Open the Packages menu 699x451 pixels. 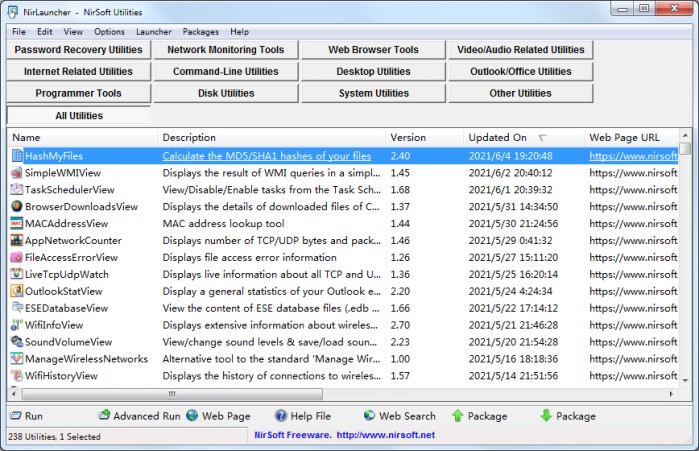point(201,32)
